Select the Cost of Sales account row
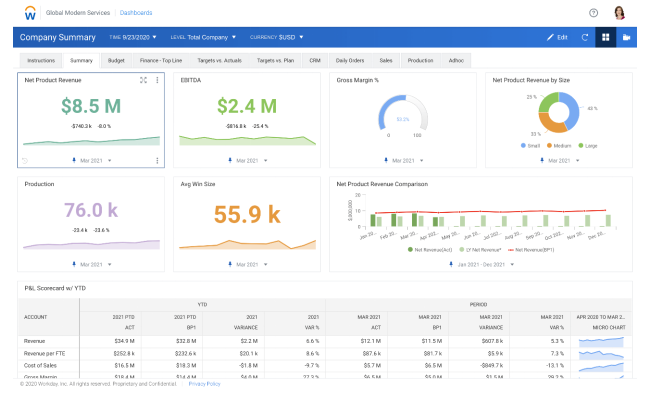647x393 pixels. tap(325, 365)
